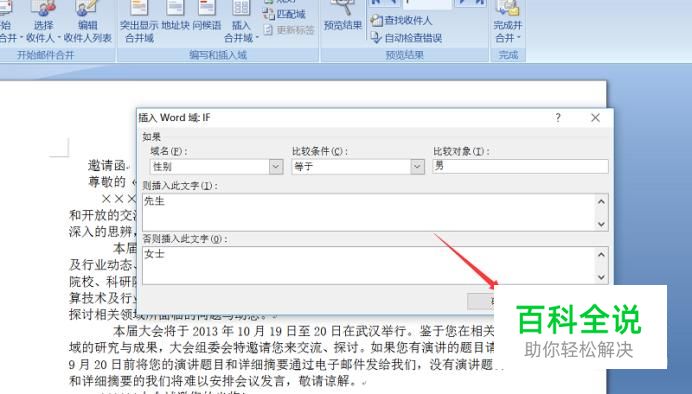Screen dimensions: 692x394
Task: Run 自动检查错误 error check
Action: pyautogui.click(x=406, y=38)
